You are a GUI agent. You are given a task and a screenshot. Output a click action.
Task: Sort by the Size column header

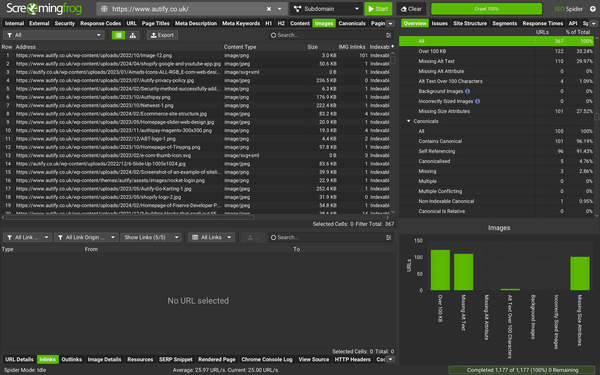(x=312, y=47)
